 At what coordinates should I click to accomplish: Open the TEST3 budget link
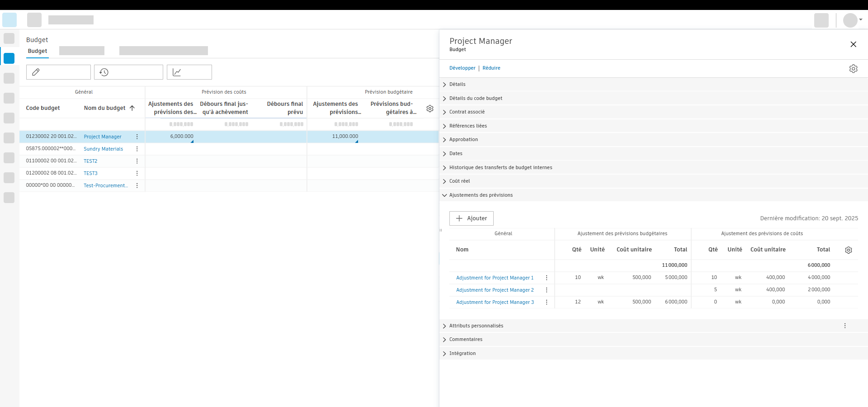[x=90, y=173]
